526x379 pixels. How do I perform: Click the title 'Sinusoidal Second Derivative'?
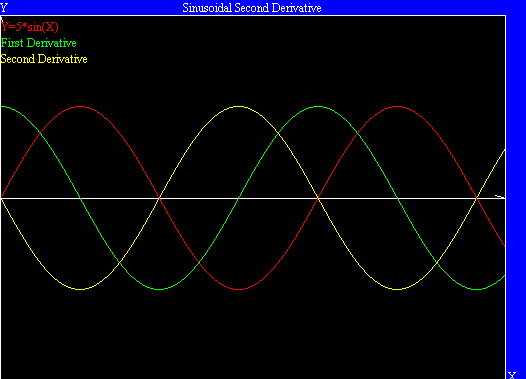[252, 8]
